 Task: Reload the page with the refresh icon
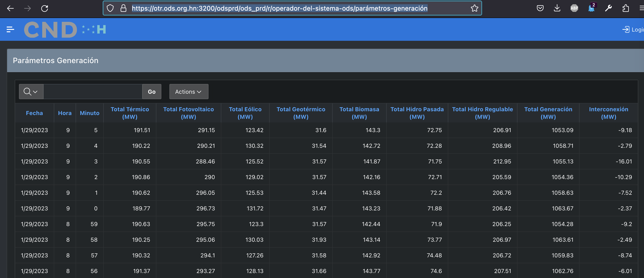point(45,8)
